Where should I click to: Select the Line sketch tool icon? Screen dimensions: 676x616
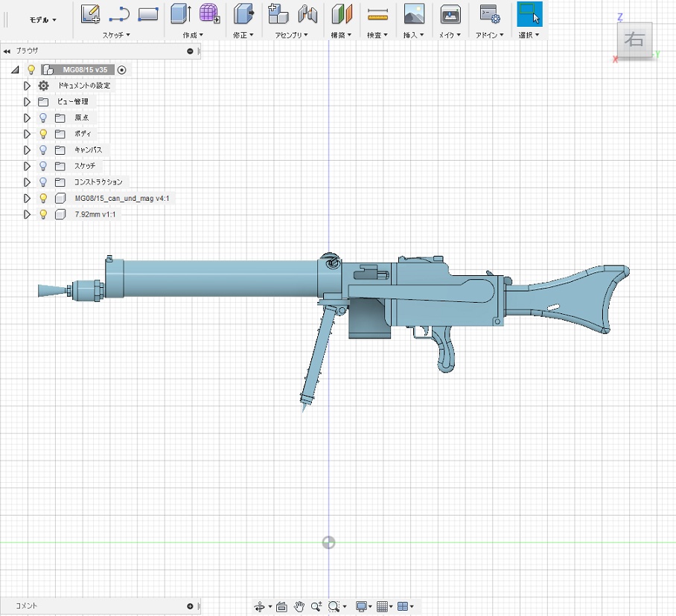point(119,13)
